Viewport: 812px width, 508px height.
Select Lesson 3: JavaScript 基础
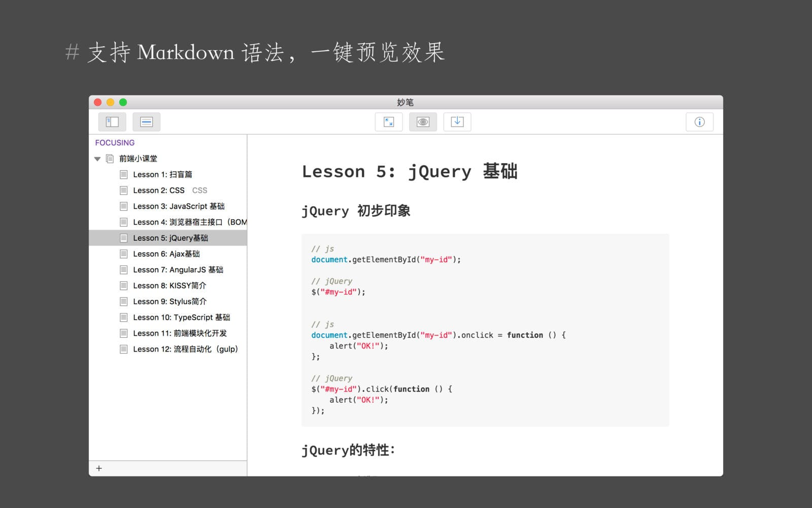coord(168,206)
